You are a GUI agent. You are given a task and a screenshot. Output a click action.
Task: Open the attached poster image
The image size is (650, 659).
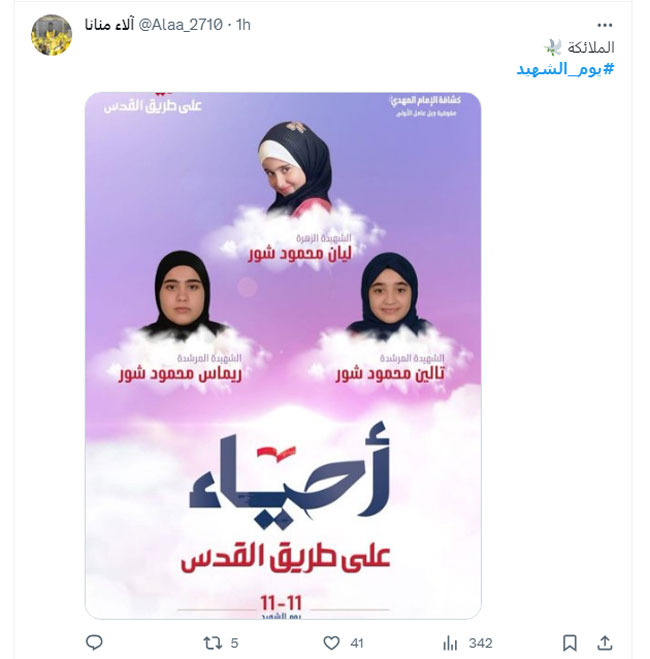pos(283,356)
